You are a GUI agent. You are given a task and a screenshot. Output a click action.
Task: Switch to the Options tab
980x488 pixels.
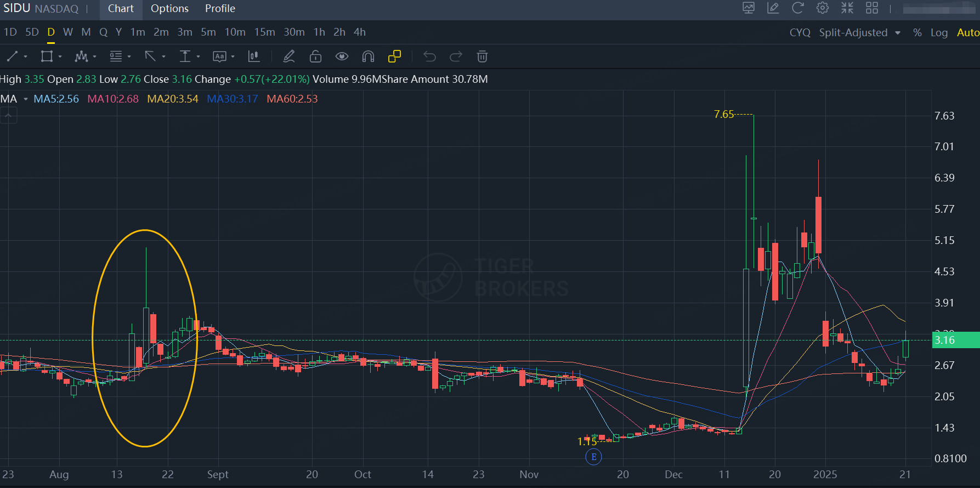click(x=169, y=9)
